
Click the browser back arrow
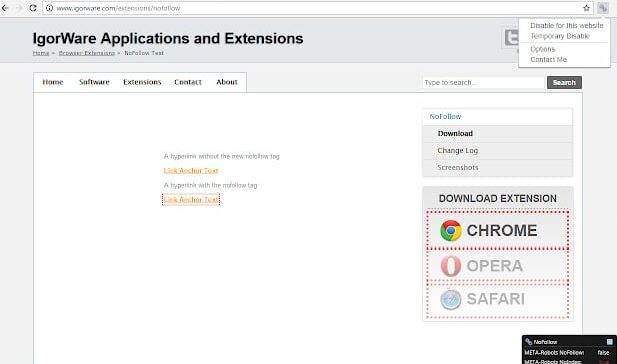[x=5, y=8]
